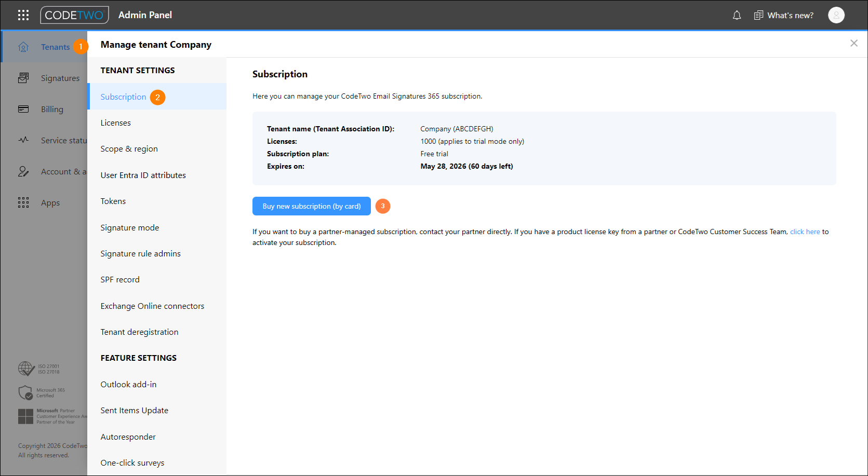Click the 'Free trial' plan value
This screenshot has height=476, width=868.
434,154
